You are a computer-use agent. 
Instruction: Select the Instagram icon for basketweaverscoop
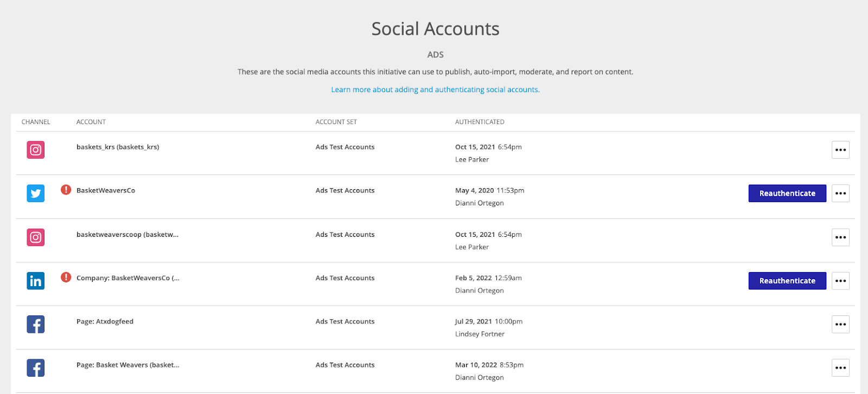[35, 237]
